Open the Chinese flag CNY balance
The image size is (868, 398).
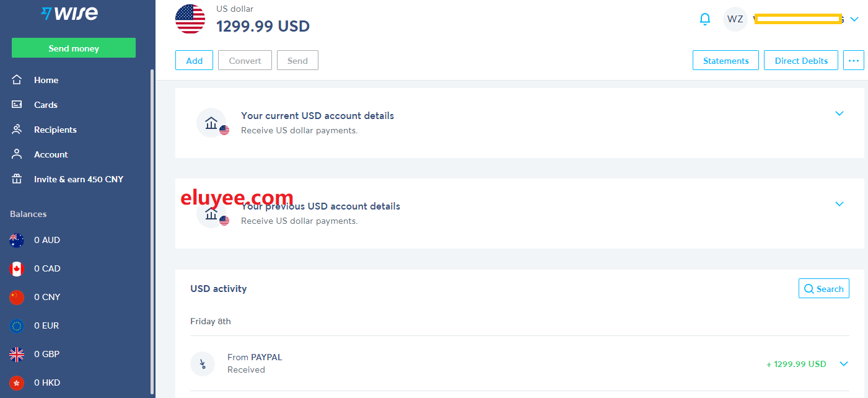point(17,297)
